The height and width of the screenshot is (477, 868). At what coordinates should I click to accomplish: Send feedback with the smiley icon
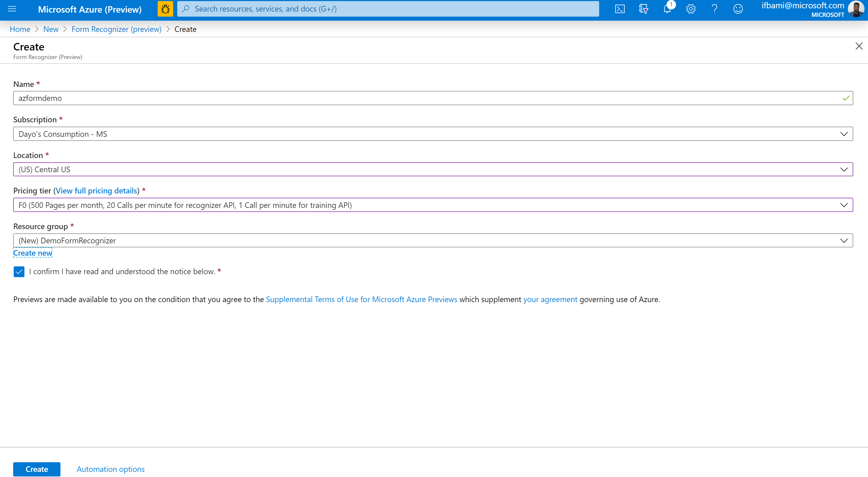738,9
